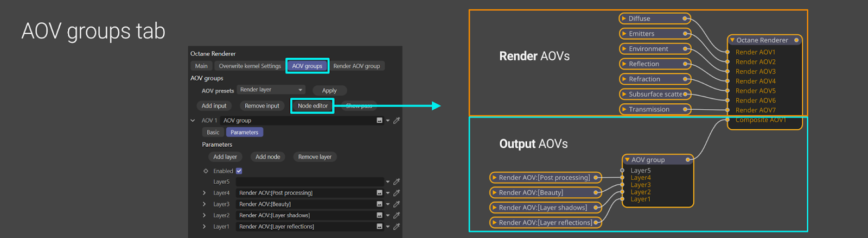Click the image icon on Layer2 row
The height and width of the screenshot is (238, 868).
[x=380, y=216]
